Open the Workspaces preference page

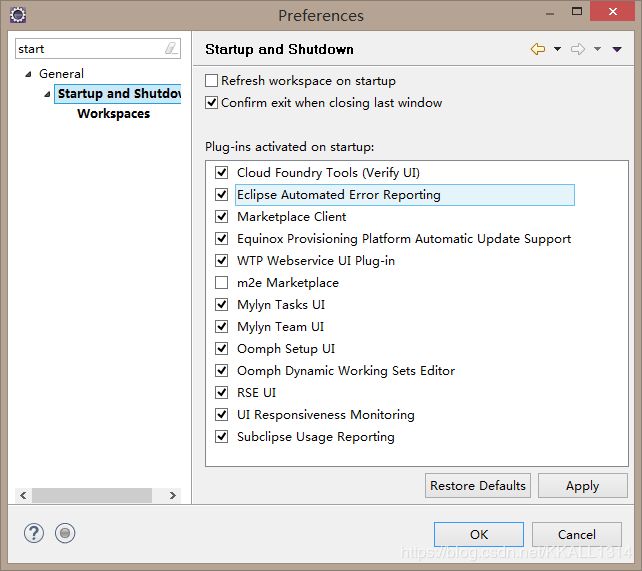point(113,113)
